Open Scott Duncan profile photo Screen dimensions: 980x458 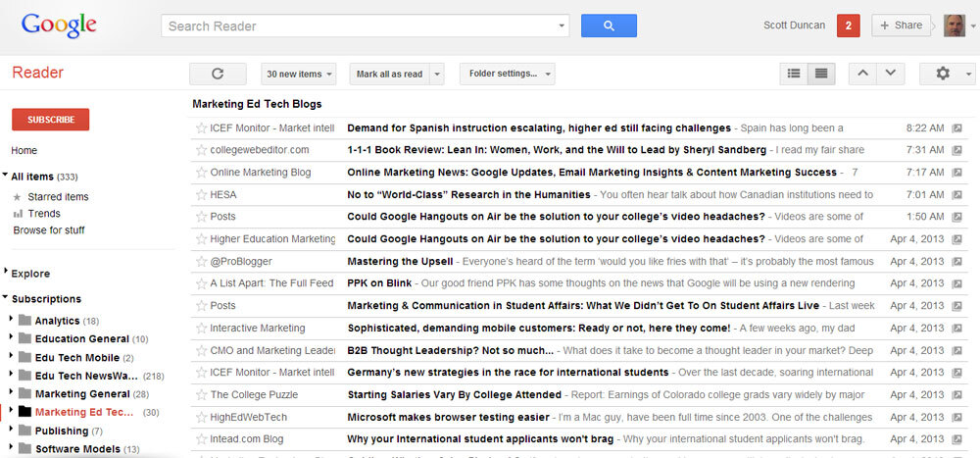click(955, 25)
